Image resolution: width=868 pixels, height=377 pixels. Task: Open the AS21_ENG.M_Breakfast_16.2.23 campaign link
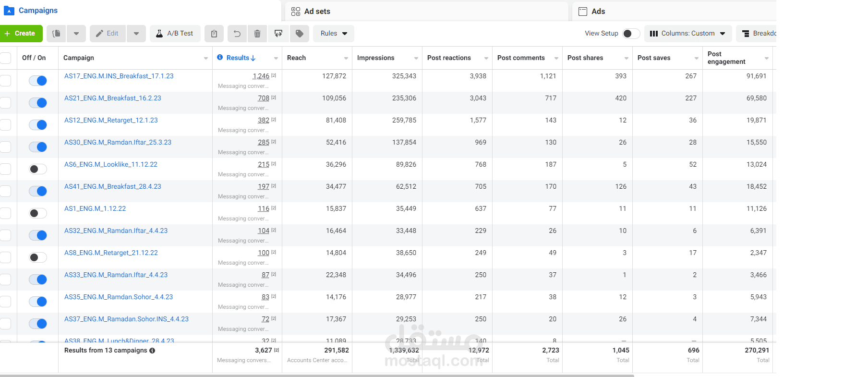(x=113, y=98)
